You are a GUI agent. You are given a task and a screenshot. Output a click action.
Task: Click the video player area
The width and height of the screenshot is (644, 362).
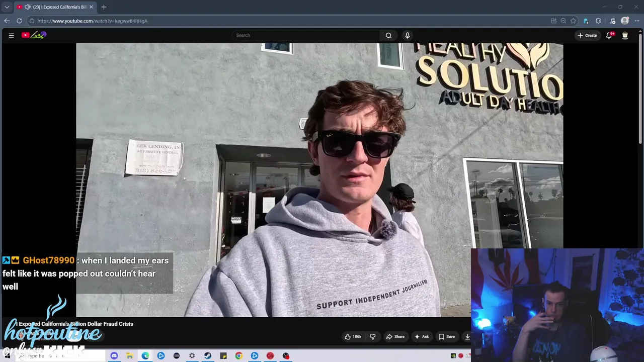(x=319, y=180)
